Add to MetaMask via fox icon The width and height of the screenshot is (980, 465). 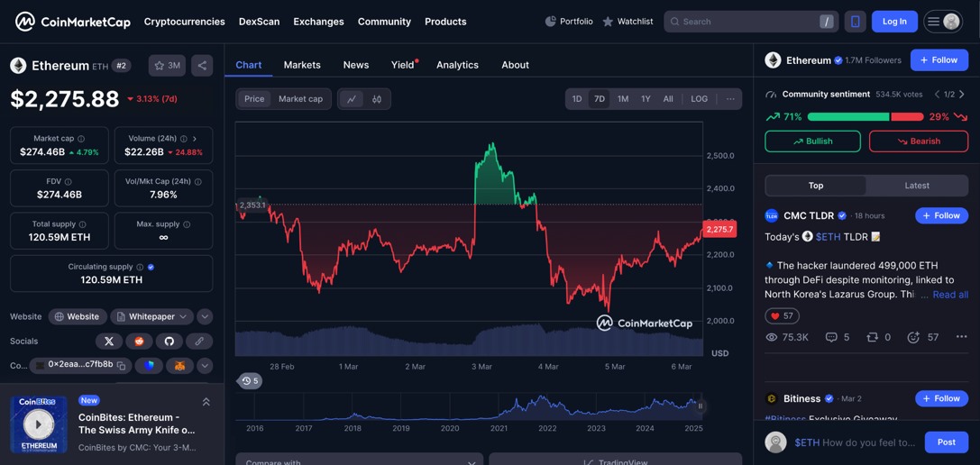tap(179, 366)
